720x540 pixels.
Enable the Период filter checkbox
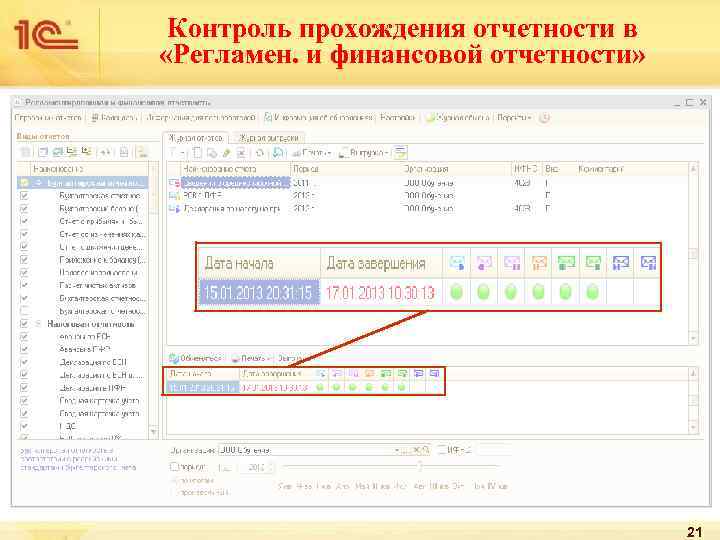[x=174, y=467]
